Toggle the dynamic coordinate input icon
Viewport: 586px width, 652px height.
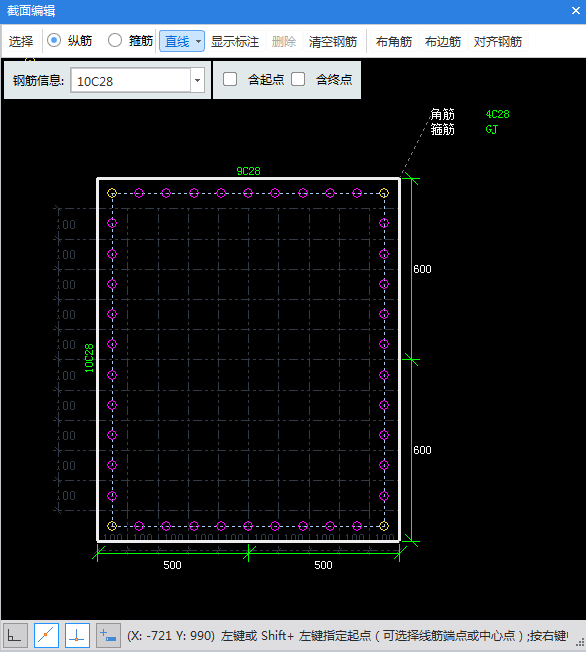109,635
